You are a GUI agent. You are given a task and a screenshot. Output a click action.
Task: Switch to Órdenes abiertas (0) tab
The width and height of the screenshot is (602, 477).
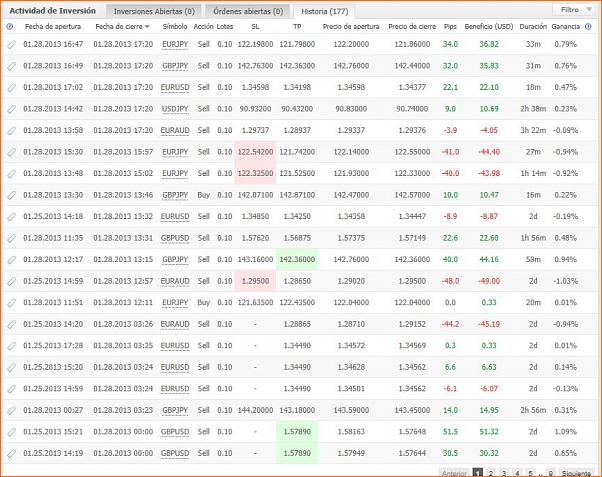[248, 12]
